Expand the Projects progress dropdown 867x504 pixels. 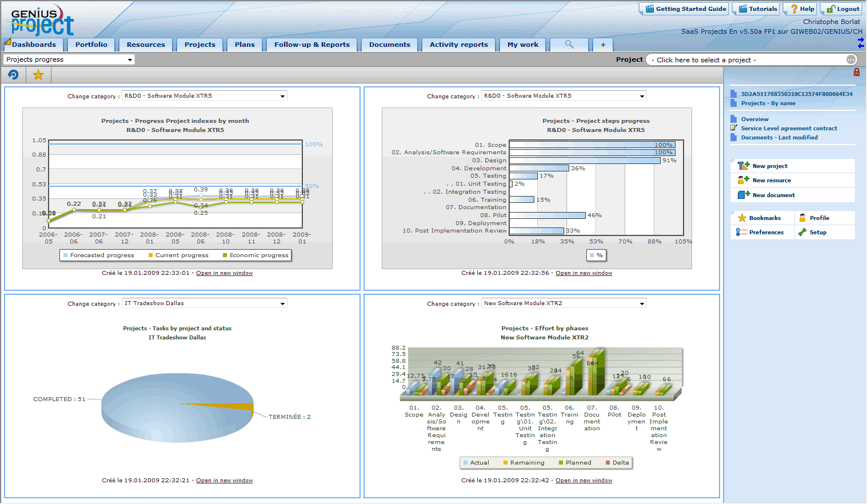tap(130, 60)
